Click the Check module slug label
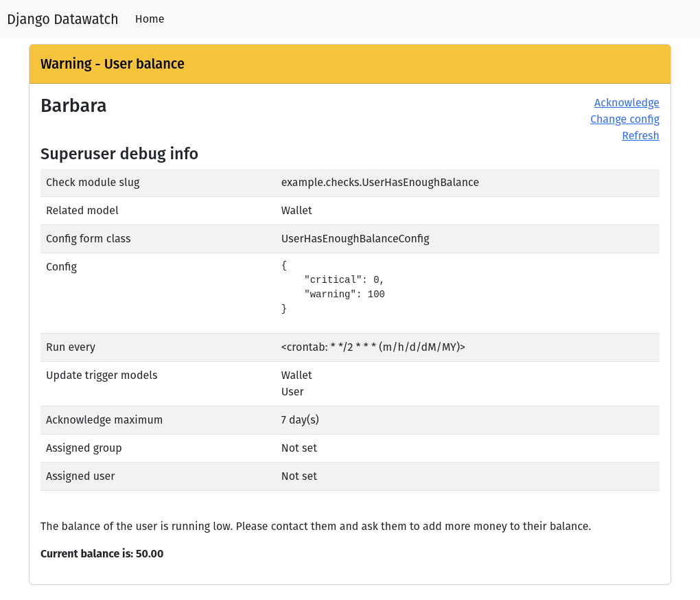Image resolution: width=700 pixels, height=600 pixels. coord(93,183)
